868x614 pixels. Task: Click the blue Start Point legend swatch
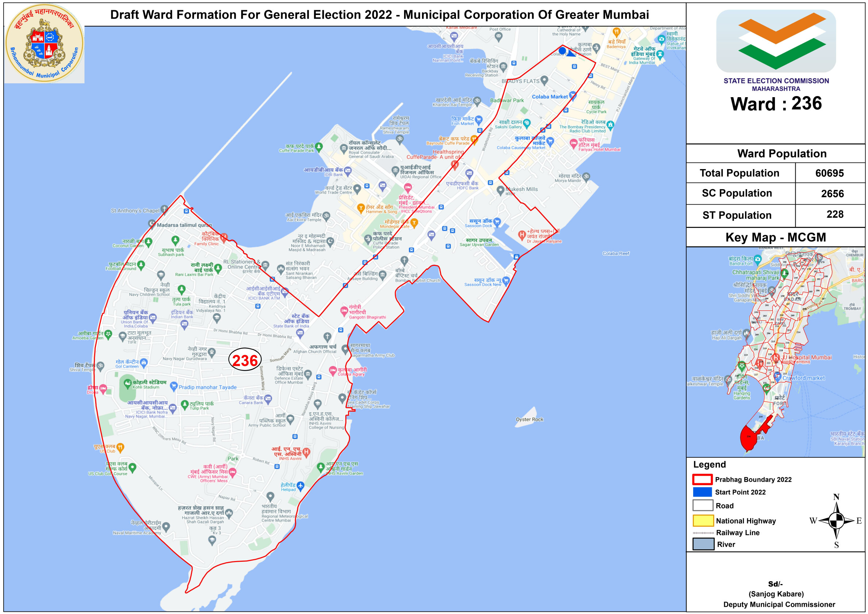pyautogui.click(x=702, y=492)
